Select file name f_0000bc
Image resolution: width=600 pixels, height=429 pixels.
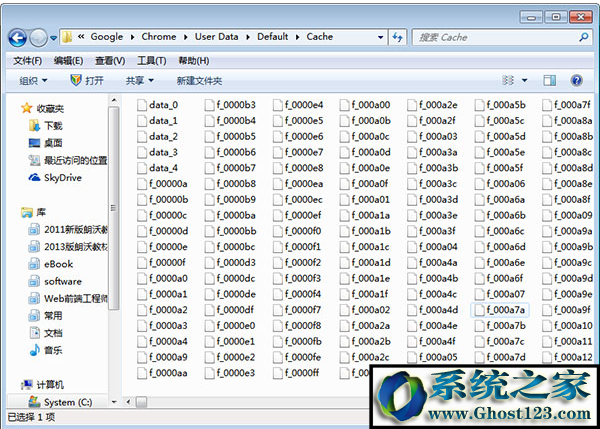tap(236, 247)
